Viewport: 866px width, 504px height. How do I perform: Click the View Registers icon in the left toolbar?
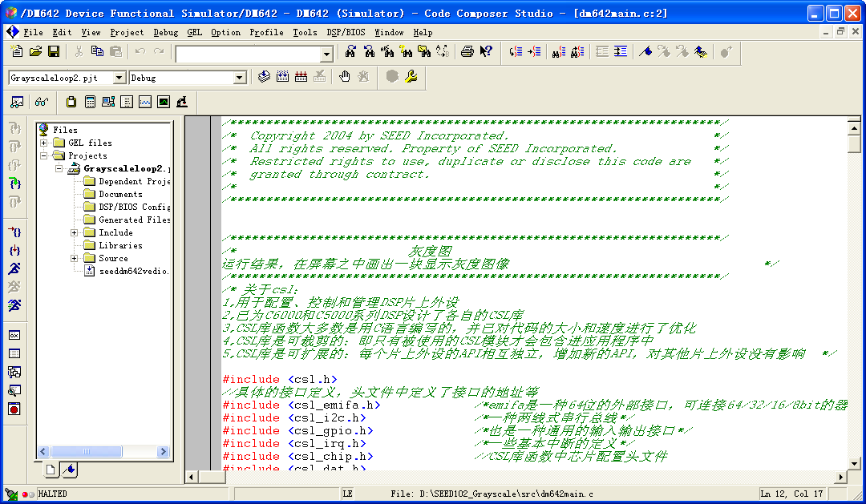[x=14, y=335]
